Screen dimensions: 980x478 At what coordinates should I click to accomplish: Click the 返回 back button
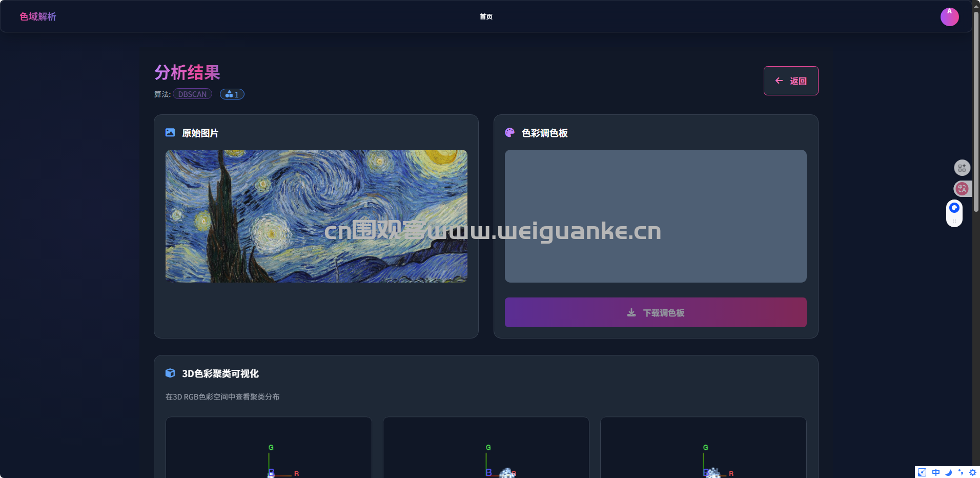tap(791, 81)
